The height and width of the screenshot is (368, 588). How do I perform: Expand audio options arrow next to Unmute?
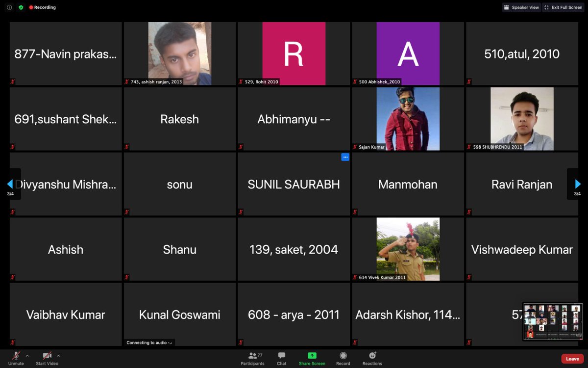click(x=27, y=355)
